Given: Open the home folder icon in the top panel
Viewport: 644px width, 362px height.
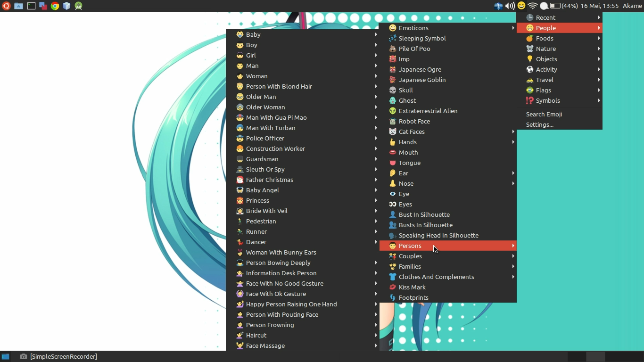Looking at the screenshot, I should coord(18,6).
